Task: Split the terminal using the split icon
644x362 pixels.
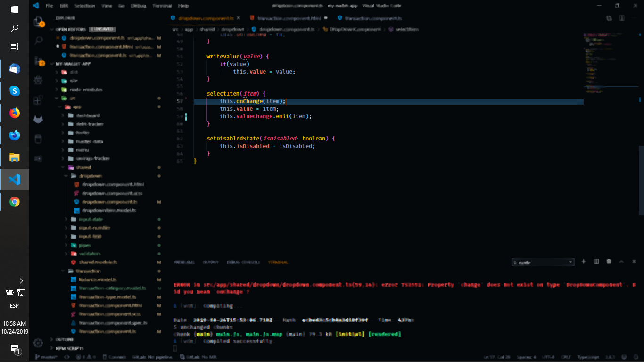Action: point(596,261)
